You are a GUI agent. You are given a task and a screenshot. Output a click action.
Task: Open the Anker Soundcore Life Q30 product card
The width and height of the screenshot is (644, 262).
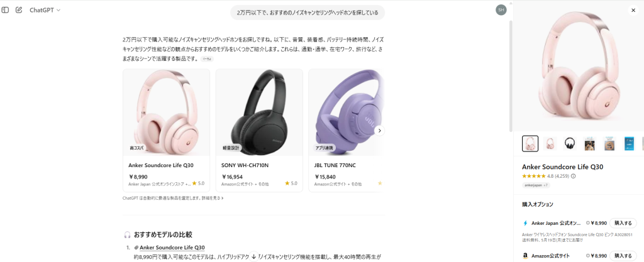pyautogui.click(x=166, y=131)
